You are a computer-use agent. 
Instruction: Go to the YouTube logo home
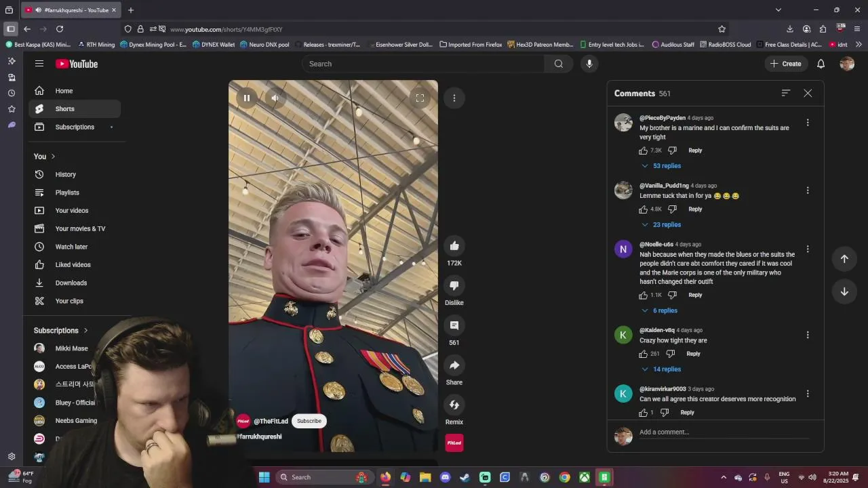(x=77, y=64)
